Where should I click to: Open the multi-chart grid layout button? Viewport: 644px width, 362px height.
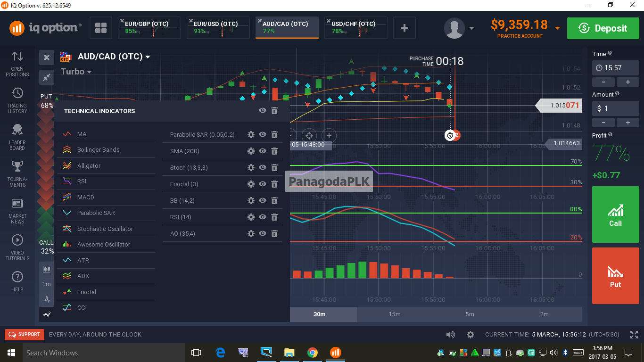(x=101, y=28)
